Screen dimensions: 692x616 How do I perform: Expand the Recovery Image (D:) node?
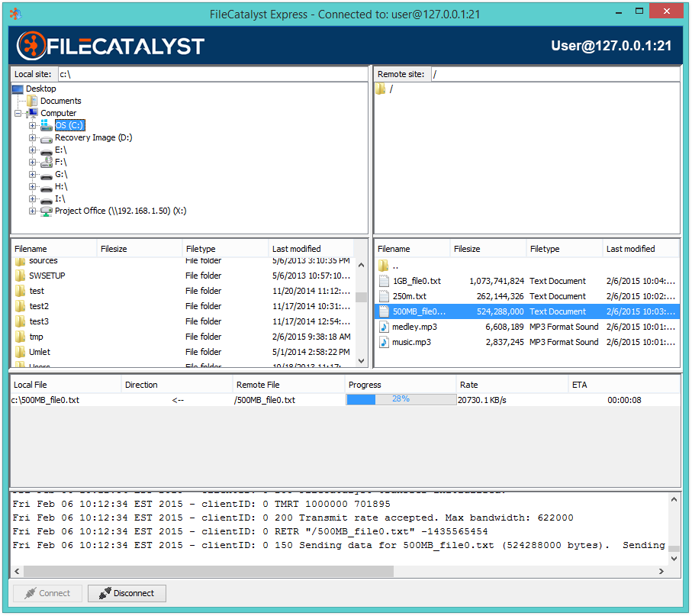point(32,137)
